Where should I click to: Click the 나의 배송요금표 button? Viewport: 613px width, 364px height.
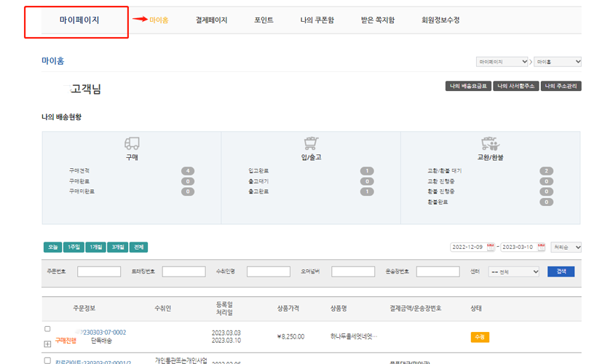coord(467,87)
